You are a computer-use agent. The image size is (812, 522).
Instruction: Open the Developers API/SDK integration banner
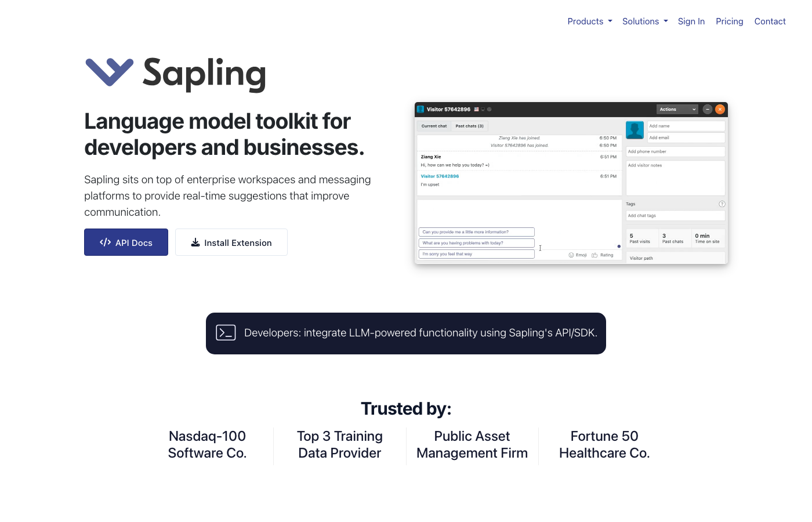[x=406, y=333]
